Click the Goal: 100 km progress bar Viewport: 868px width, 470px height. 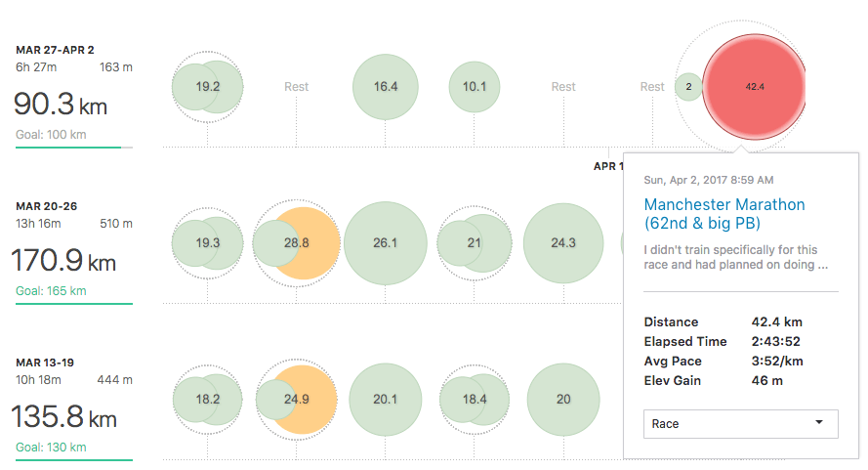[x=74, y=148]
